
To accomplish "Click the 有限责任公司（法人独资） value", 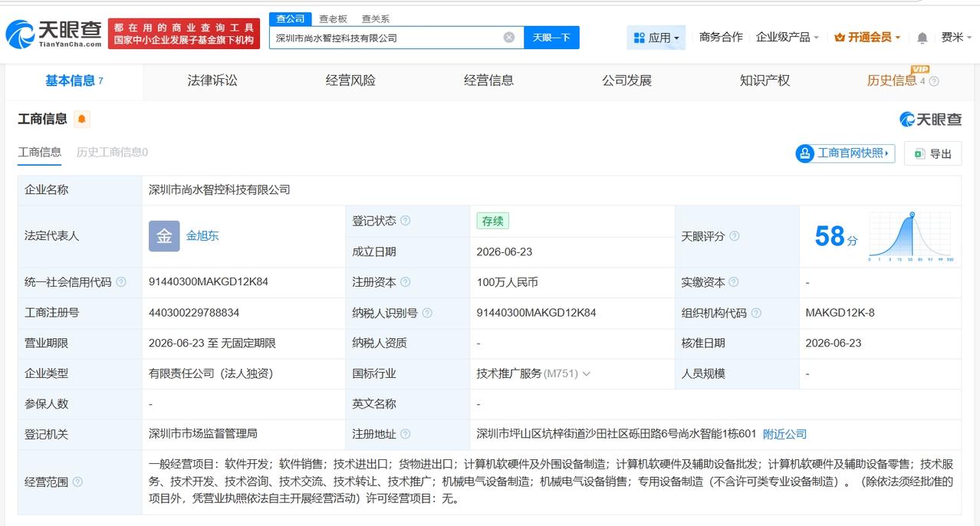I will [x=211, y=374].
